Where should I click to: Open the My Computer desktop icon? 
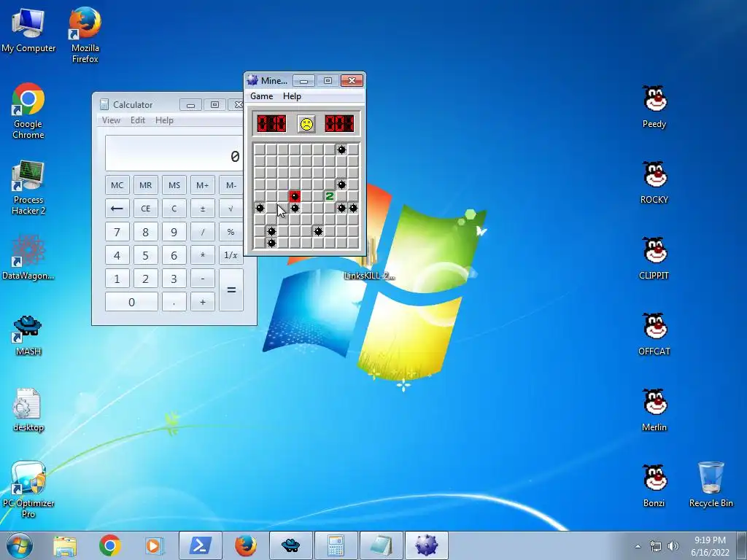point(28,29)
